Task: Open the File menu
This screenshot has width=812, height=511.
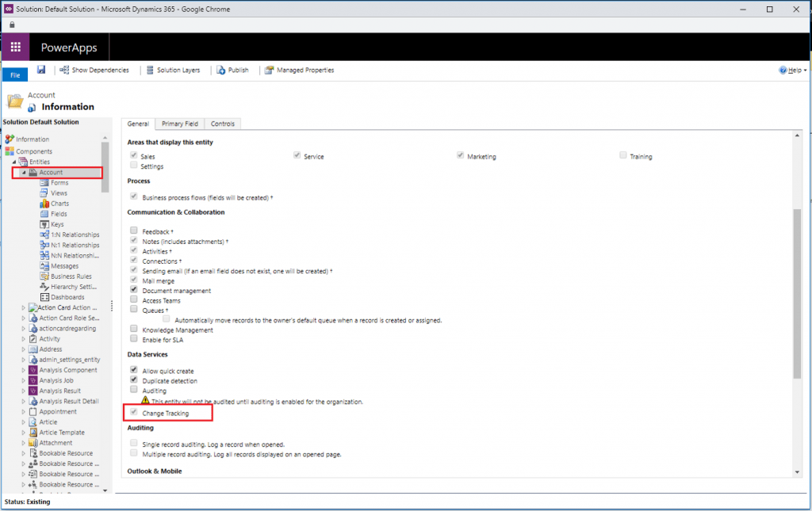Action: click(15, 75)
